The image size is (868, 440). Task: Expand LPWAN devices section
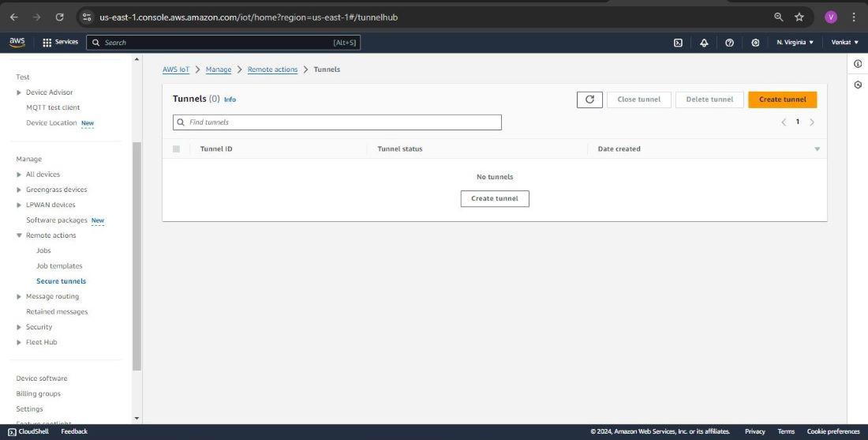(x=19, y=205)
